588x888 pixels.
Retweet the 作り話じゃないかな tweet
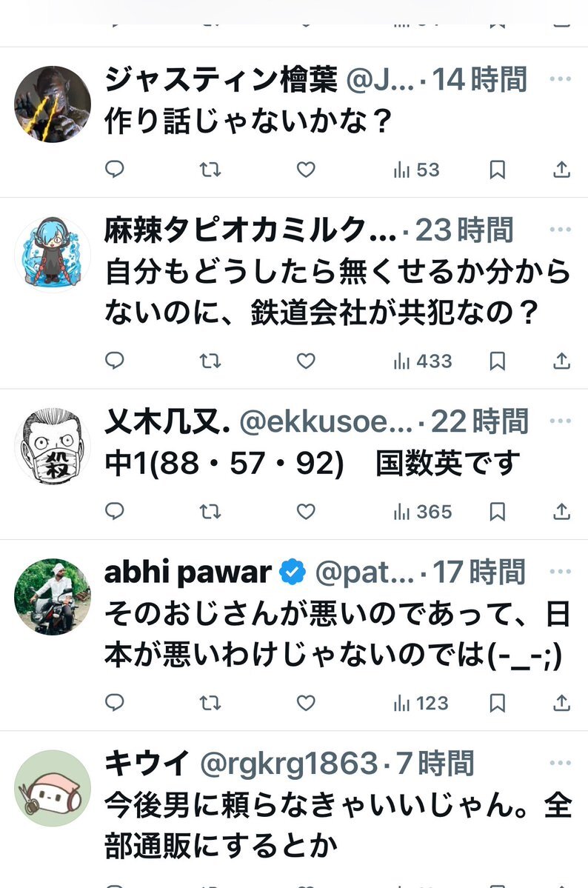(x=211, y=170)
